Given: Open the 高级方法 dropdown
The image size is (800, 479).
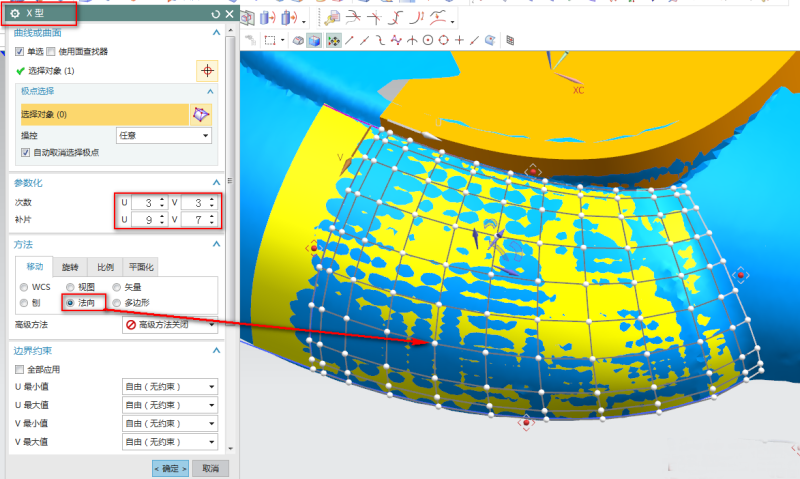Looking at the screenshot, I should [x=169, y=325].
